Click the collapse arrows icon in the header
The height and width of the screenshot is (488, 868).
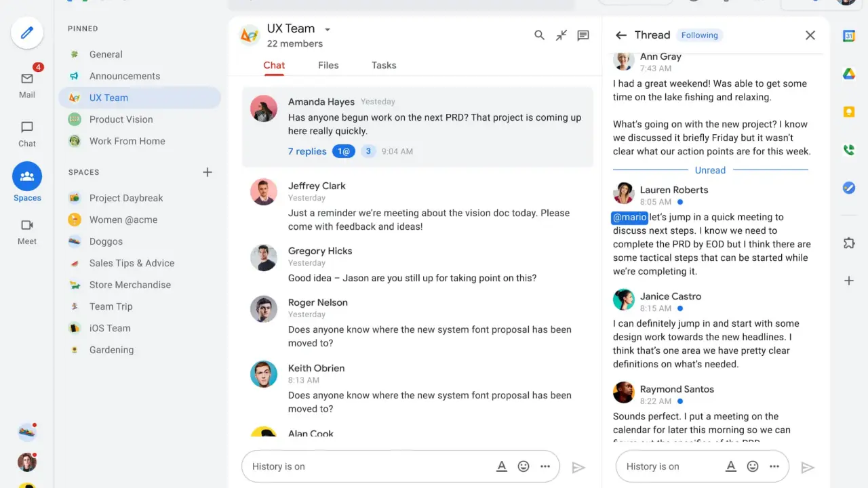561,35
